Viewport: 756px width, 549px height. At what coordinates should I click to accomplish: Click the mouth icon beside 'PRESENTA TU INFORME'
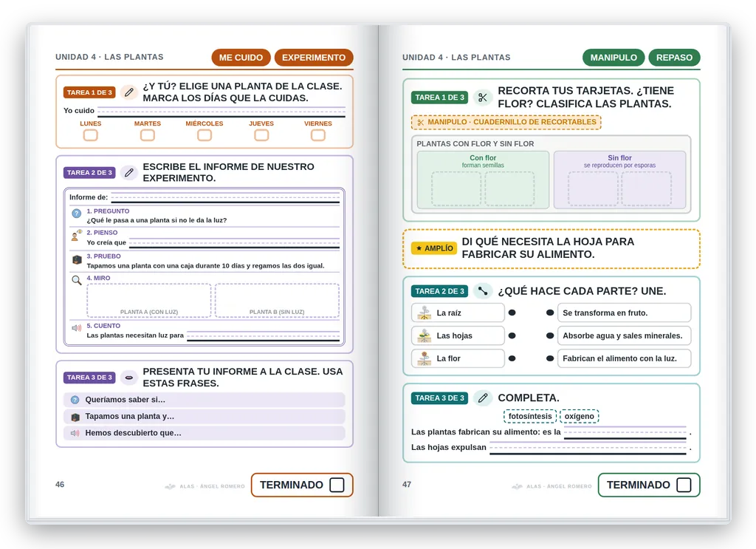pyautogui.click(x=128, y=378)
